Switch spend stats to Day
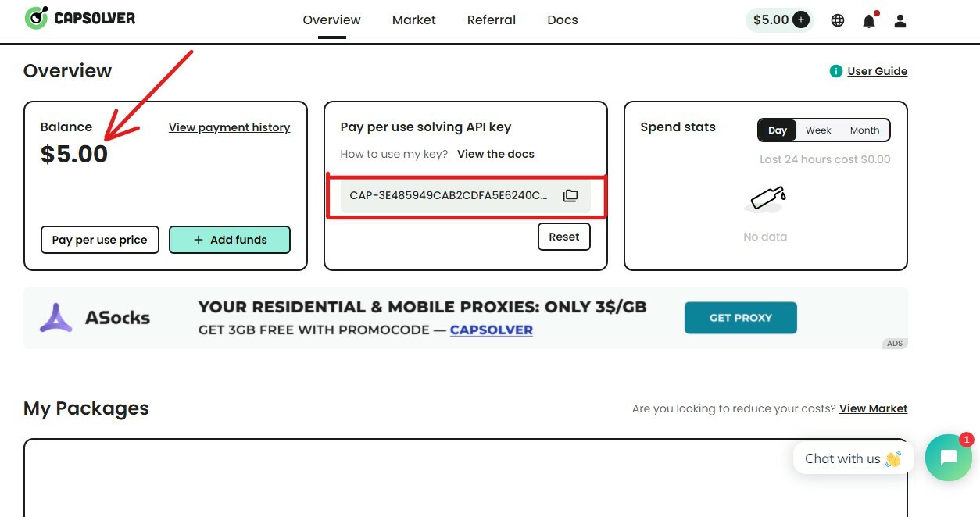 [x=778, y=130]
